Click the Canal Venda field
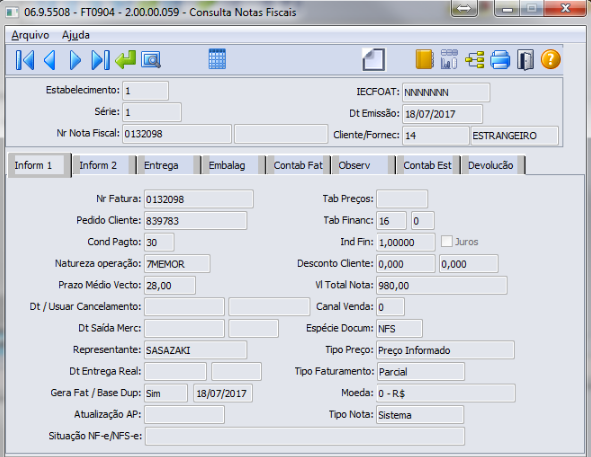Image resolution: width=591 pixels, height=457 pixels. pos(390,307)
